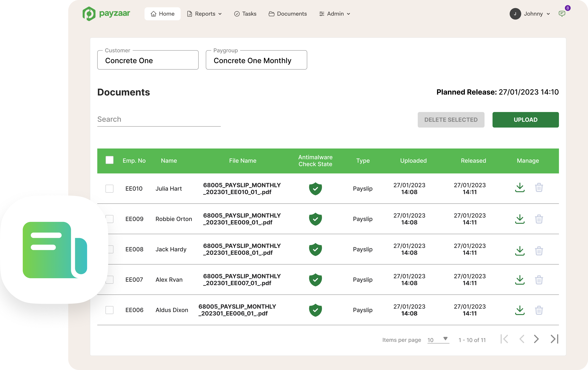Viewport: 588px width, 370px height.
Task: Delete Aldus Dixon's payslip
Action: 539,310
